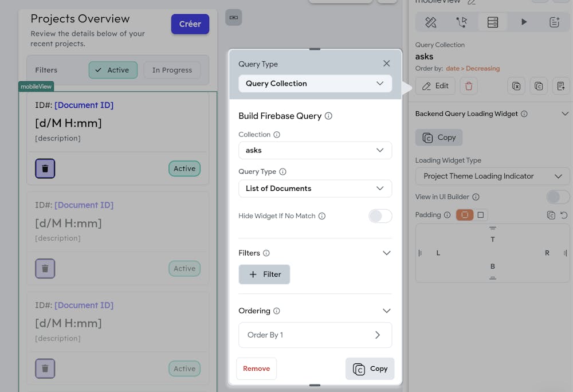Click Active badge in third project card
The width and height of the screenshot is (573, 392).
pyautogui.click(x=185, y=369)
